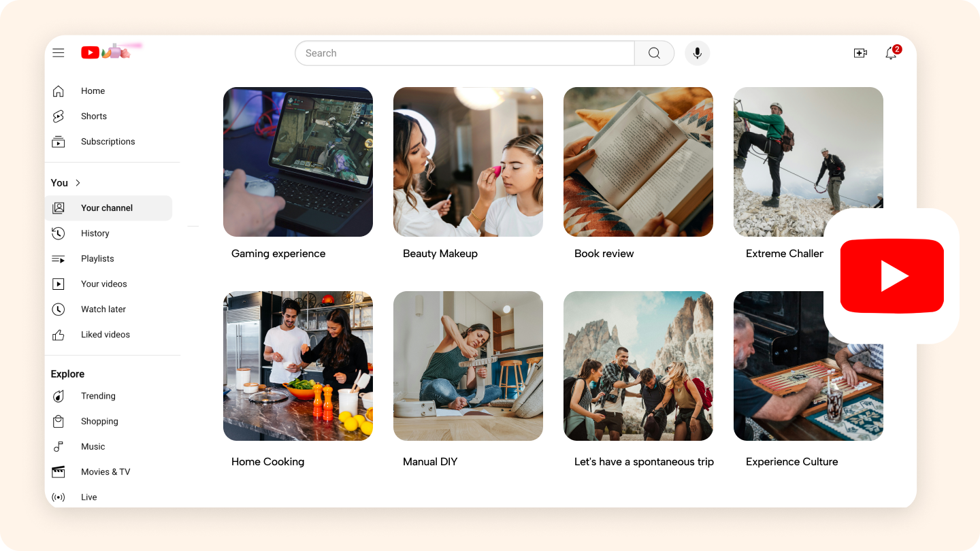Click the large red YouTube play button

[x=892, y=275]
